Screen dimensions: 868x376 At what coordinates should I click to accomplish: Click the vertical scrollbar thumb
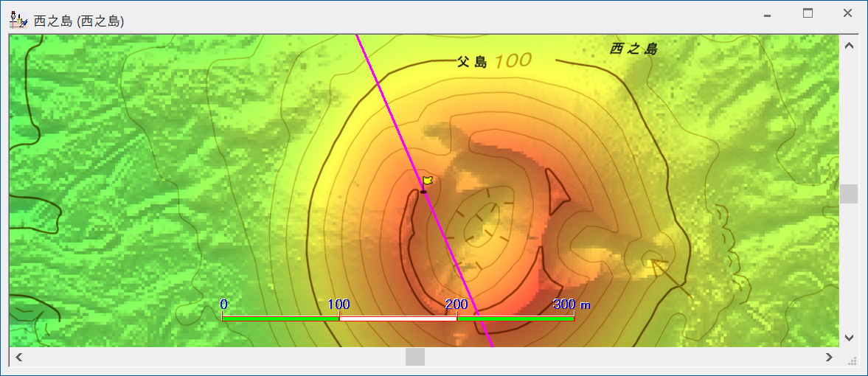click(848, 194)
